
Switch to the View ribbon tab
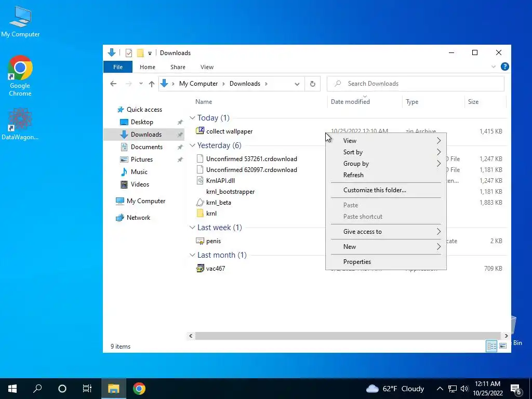tap(207, 67)
